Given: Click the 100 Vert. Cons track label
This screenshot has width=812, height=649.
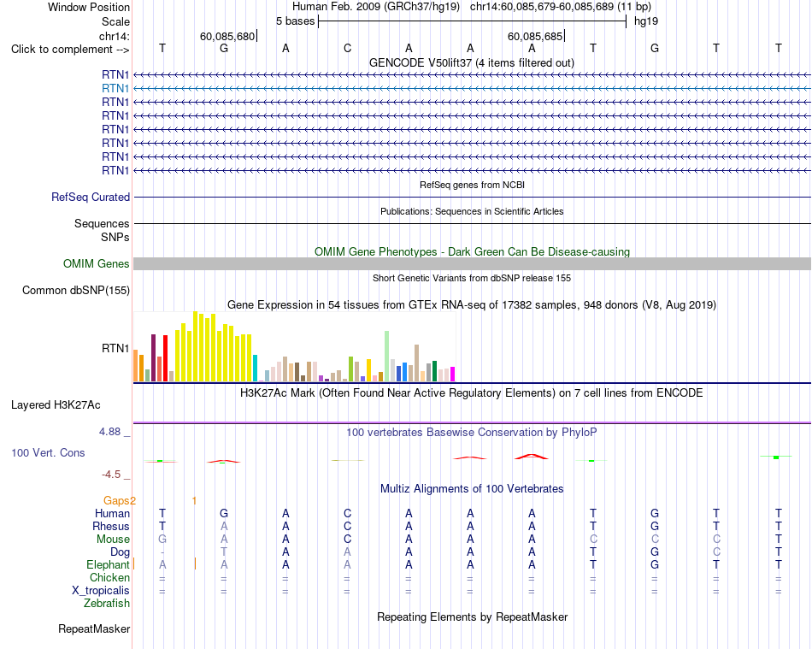Looking at the screenshot, I should tap(48, 452).
